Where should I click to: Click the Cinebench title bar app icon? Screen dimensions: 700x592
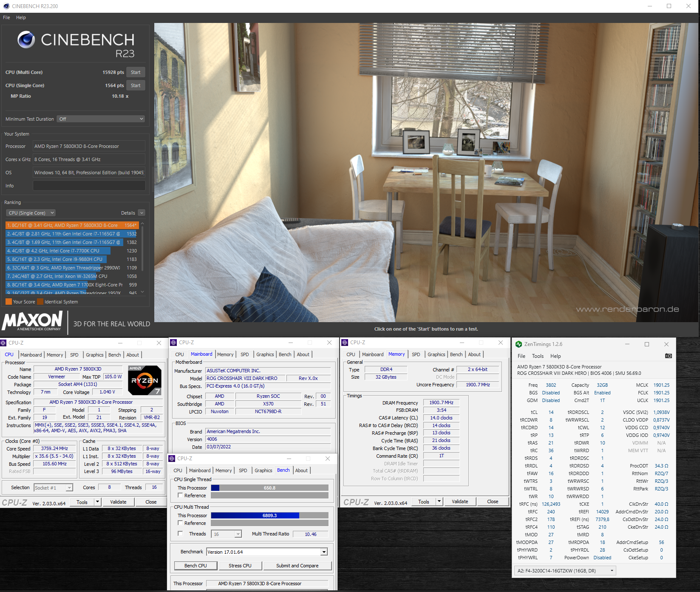[x=6, y=6]
